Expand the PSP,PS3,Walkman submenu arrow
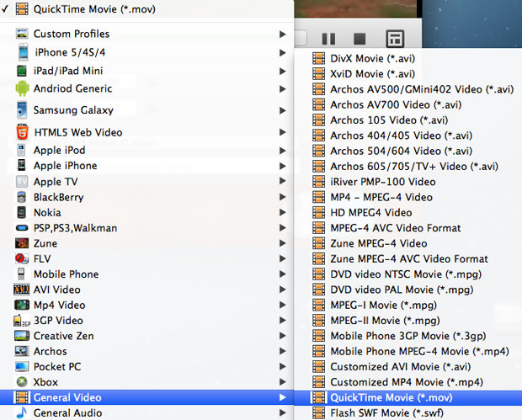 283,228
